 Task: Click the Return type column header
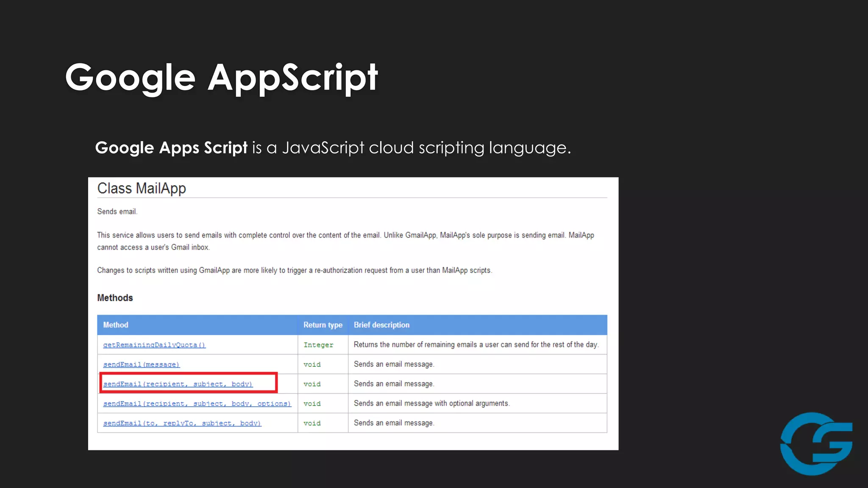323,325
